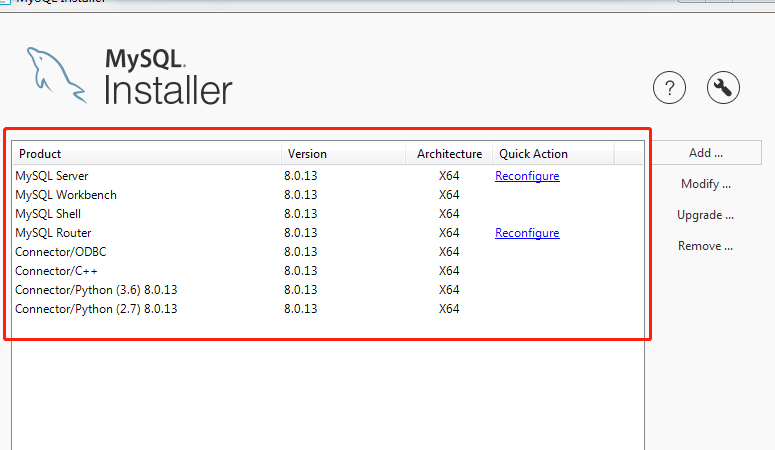This screenshot has height=450, width=775.
Task: Open the wrench settings icon
Action: (723, 88)
